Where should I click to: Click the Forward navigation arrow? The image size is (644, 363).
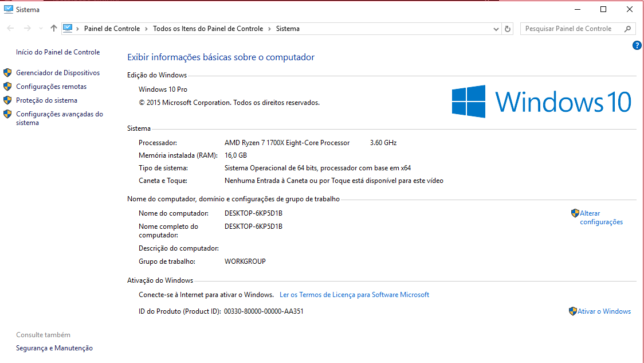coord(27,28)
